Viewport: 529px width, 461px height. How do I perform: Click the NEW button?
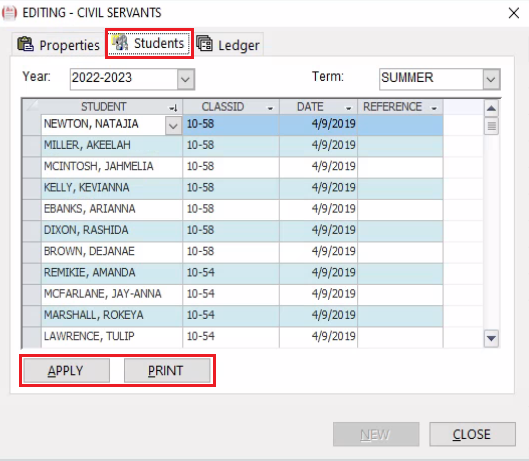tap(376, 434)
